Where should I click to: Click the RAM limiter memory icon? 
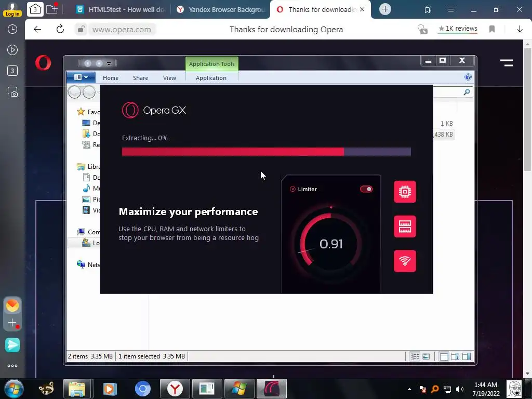[x=405, y=227]
